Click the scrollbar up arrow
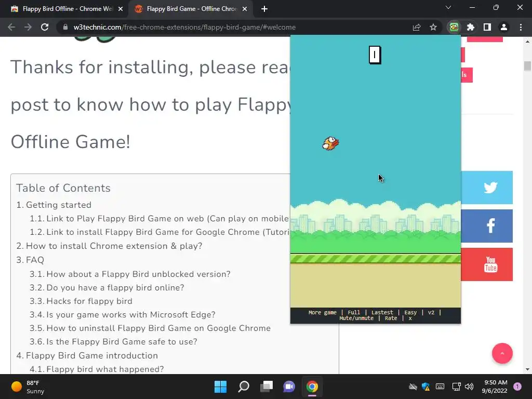The width and height of the screenshot is (532, 399). [x=527, y=42]
